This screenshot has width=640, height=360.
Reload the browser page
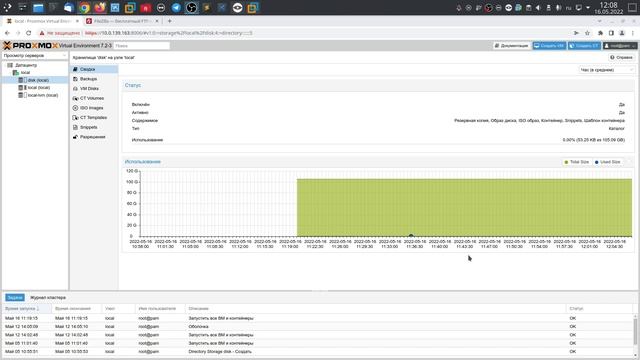pyautogui.click(x=29, y=33)
